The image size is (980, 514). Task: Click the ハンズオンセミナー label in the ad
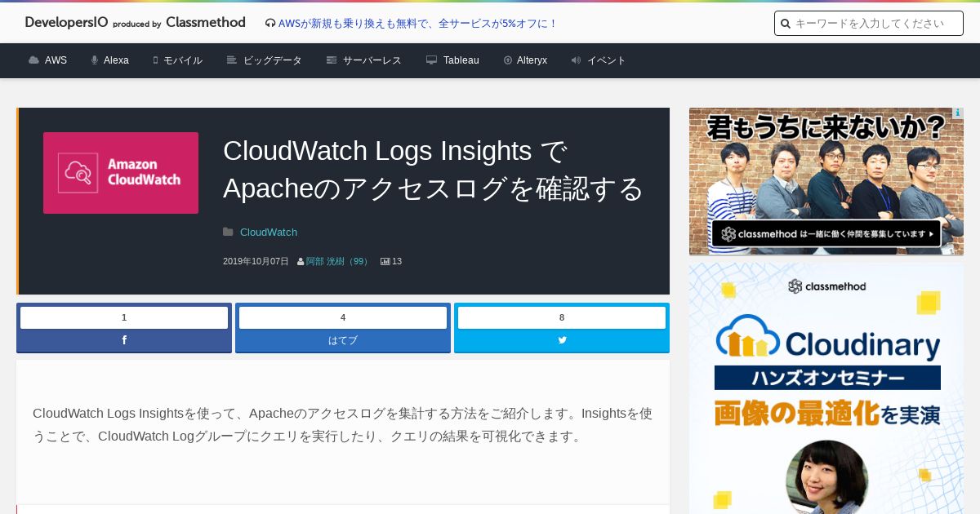pyautogui.click(x=827, y=378)
